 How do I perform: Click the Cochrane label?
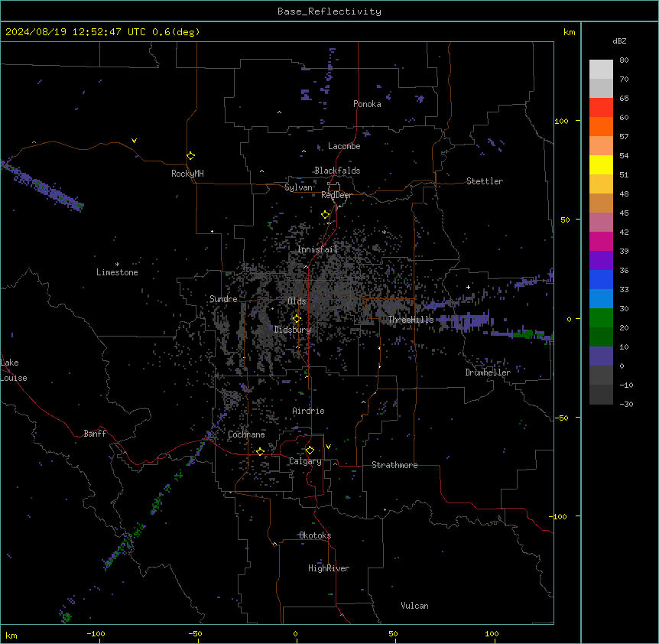[x=246, y=434]
